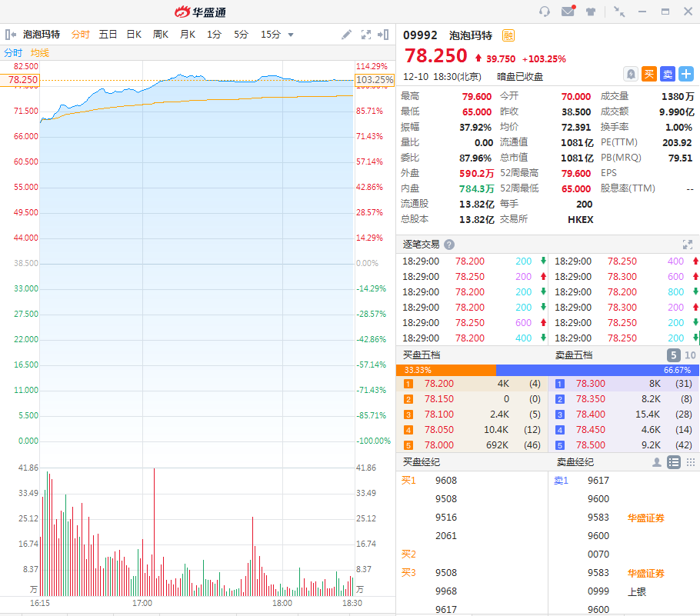The width and height of the screenshot is (700, 616).
Task: Click bid level 4 price 78.050
Action: (x=438, y=430)
